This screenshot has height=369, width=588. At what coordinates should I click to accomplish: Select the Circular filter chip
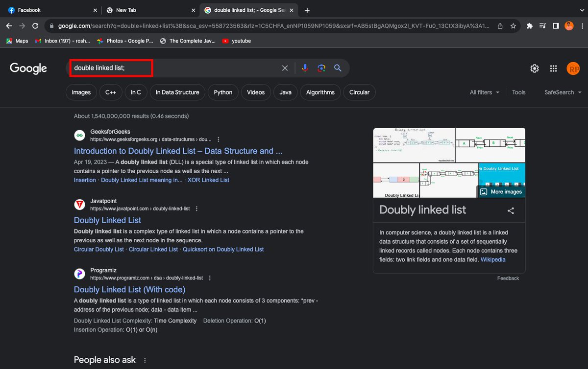tap(359, 92)
